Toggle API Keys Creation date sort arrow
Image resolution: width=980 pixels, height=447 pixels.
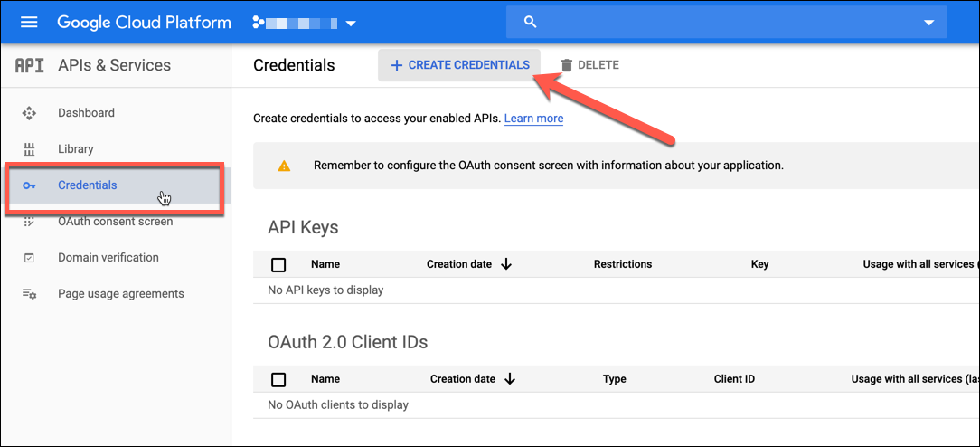506,264
